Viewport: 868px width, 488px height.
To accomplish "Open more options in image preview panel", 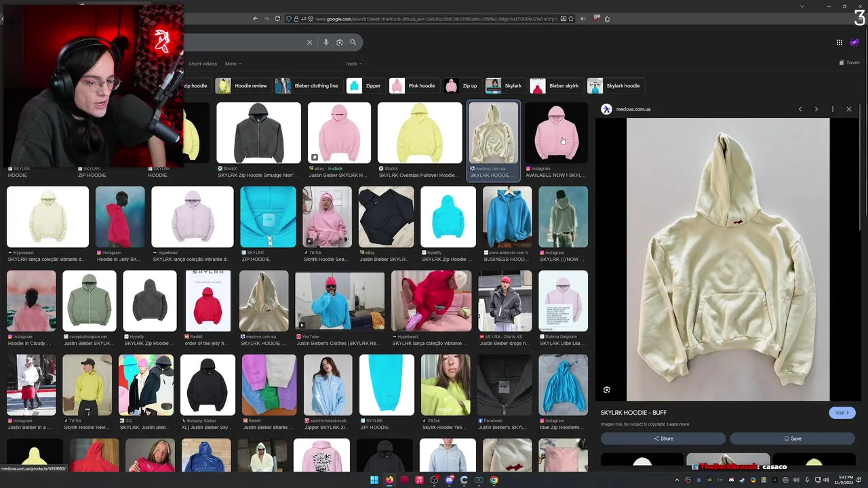I will tap(833, 109).
